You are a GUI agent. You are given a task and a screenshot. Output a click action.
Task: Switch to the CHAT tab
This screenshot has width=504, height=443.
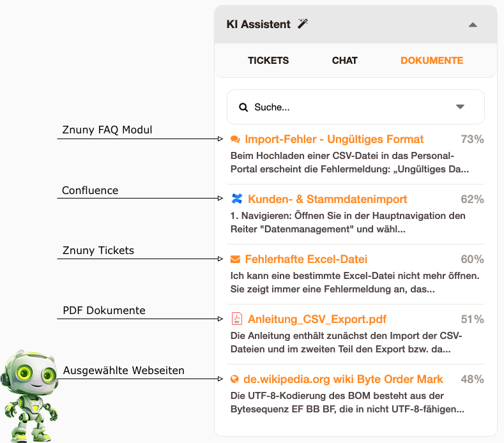[x=345, y=61]
